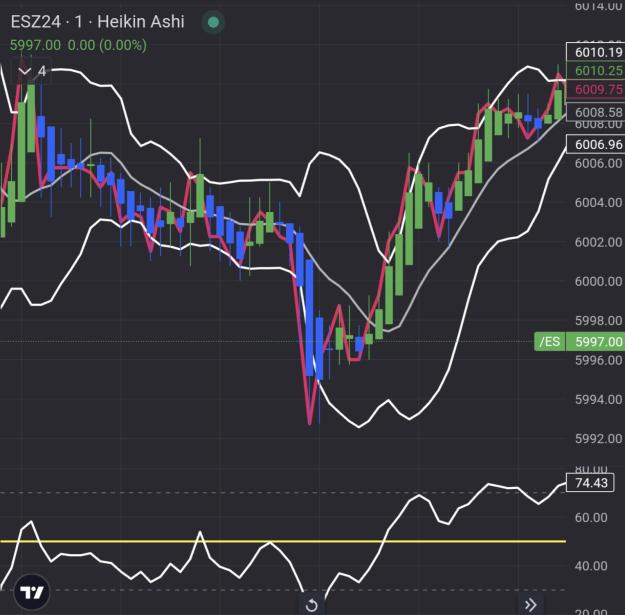Click the 5997.00 quote value in header
The image size is (625, 615).
[x=35, y=45]
